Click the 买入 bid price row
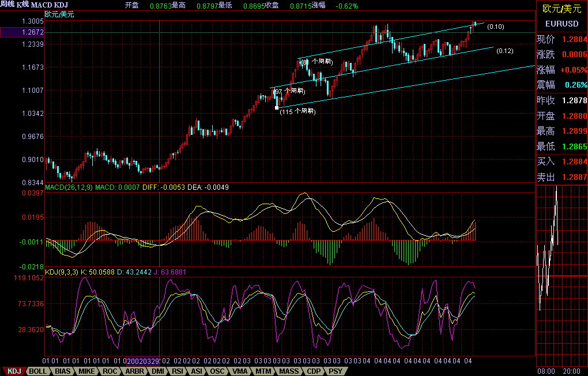 pos(561,161)
